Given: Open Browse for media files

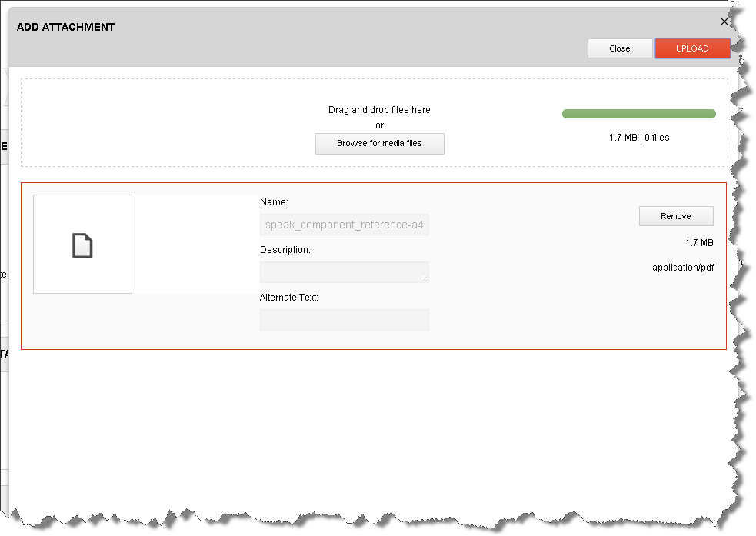Looking at the screenshot, I should click(379, 144).
